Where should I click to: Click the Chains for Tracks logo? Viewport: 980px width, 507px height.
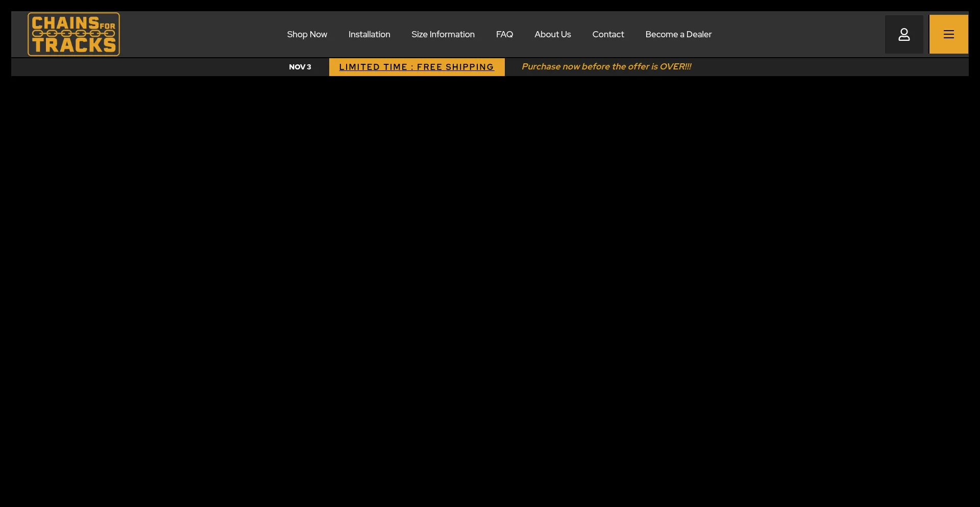[73, 34]
